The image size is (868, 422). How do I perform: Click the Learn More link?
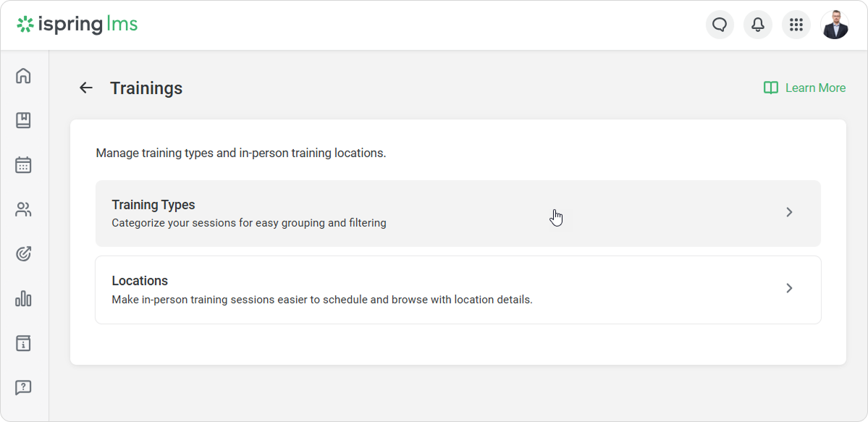815,88
